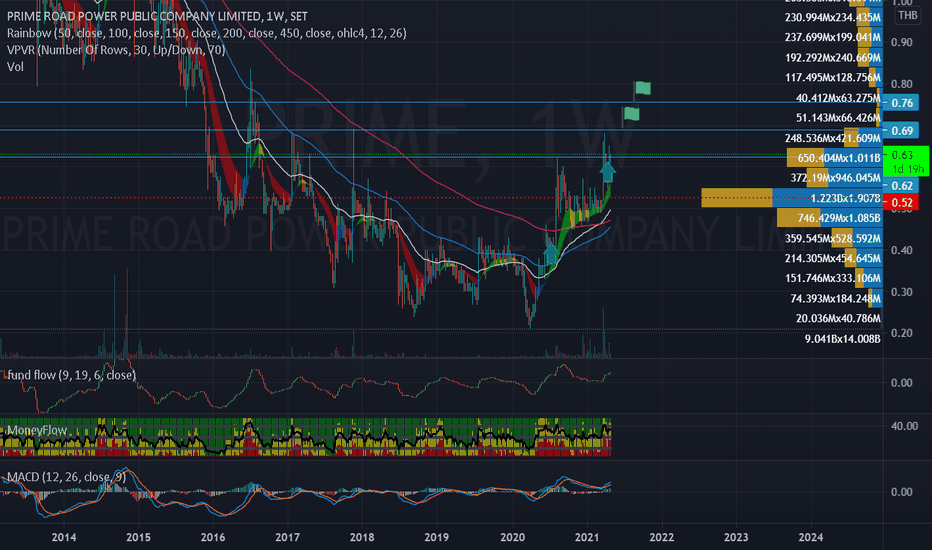Click the 2023 label on time axis
The height and width of the screenshot is (550, 932).
pos(736,538)
